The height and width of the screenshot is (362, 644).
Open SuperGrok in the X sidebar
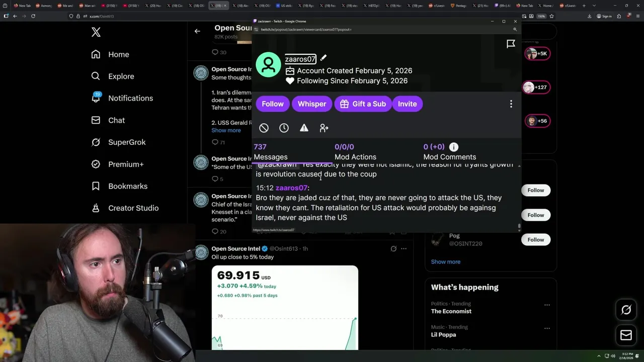point(118,142)
